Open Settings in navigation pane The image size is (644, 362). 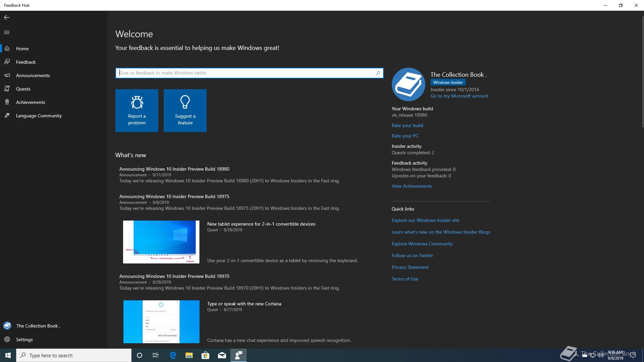coord(54,340)
